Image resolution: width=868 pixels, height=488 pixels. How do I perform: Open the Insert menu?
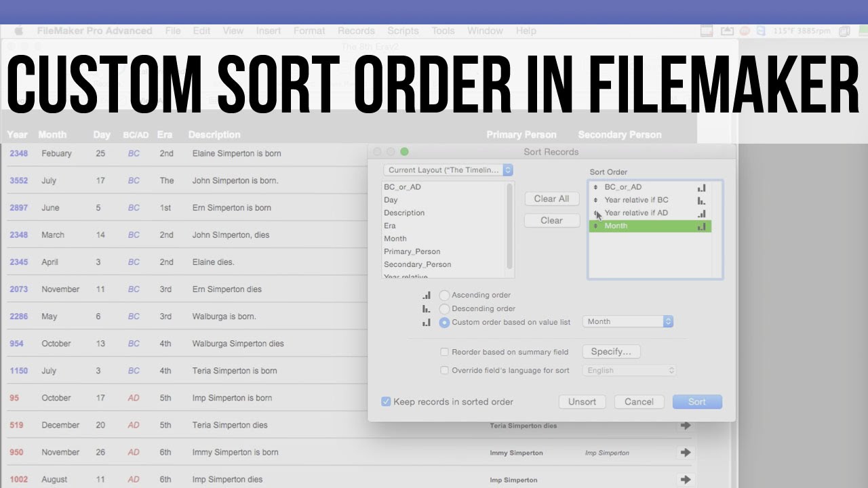(x=269, y=30)
